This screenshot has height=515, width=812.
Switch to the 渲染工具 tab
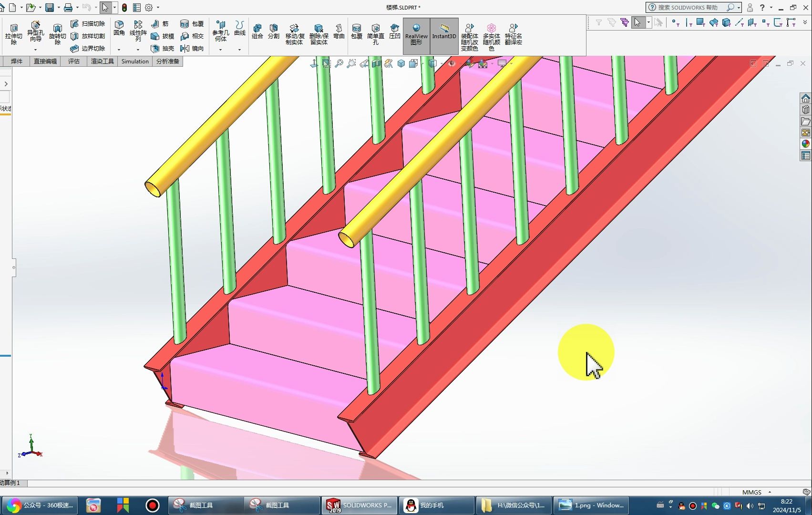click(x=103, y=61)
